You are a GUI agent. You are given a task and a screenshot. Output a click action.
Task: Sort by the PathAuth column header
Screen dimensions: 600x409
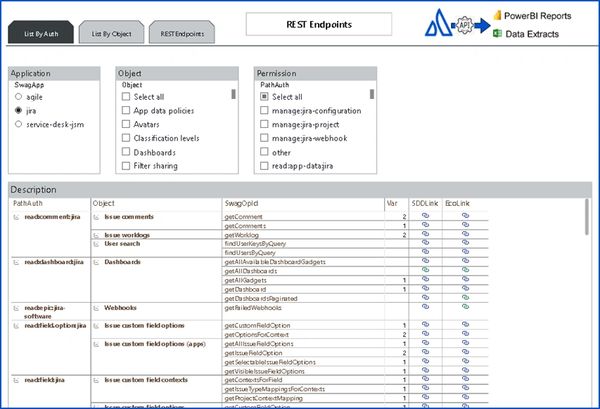(28, 203)
